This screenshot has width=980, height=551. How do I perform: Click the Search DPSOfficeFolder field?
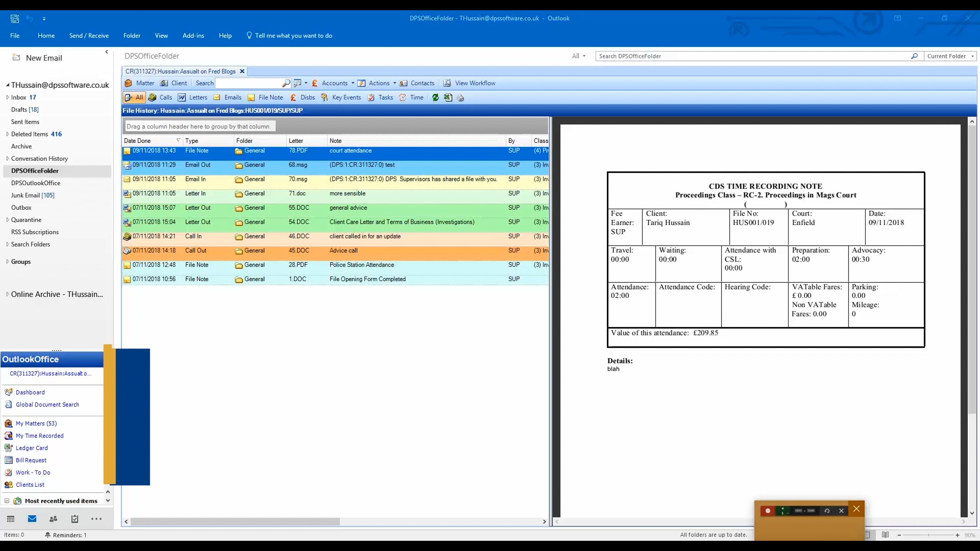753,56
